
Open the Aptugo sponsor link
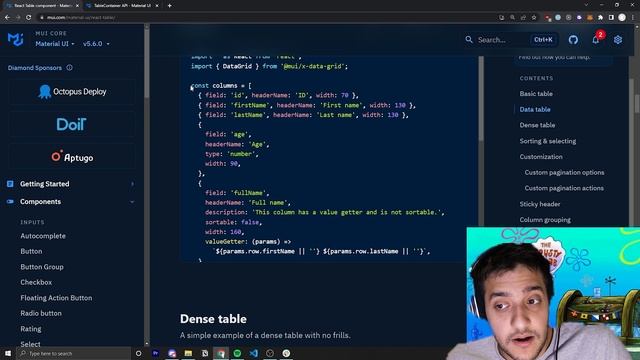pos(72,157)
